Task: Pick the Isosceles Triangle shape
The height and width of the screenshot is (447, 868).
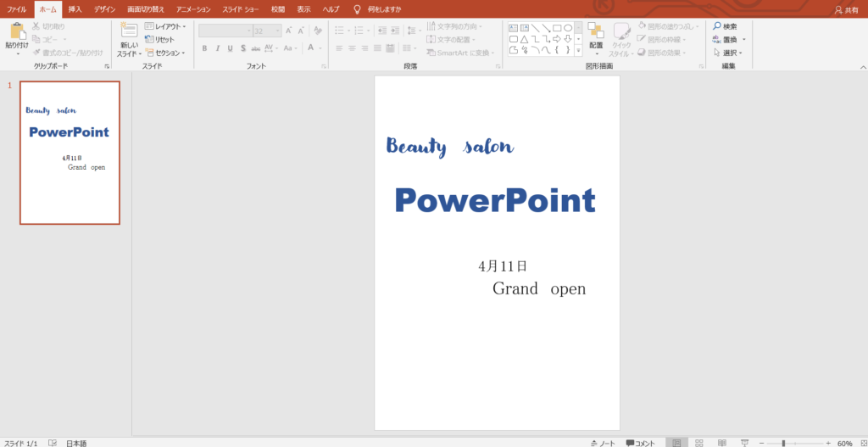Action: [x=524, y=39]
